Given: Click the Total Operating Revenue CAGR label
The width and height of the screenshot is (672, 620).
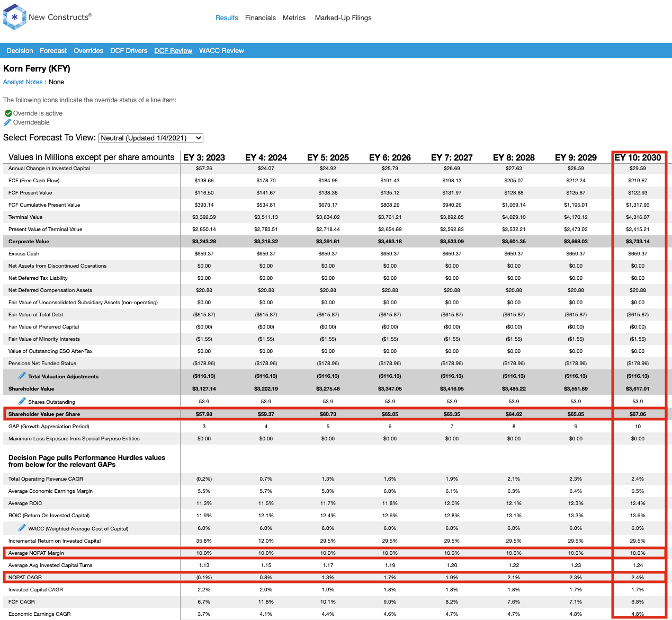Looking at the screenshot, I should [x=46, y=479].
